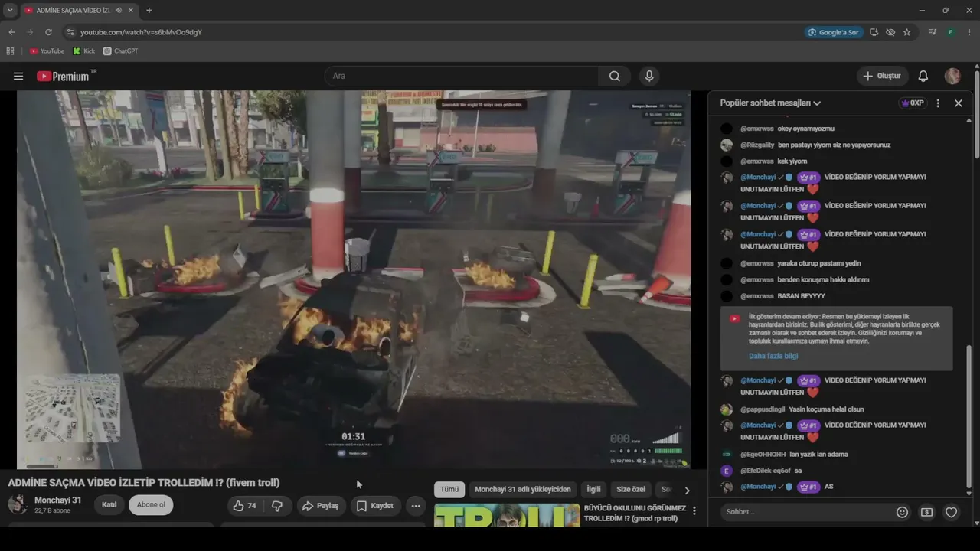980x551 pixels.
Task: Click @Rüzgality username in chat
Action: pos(757,145)
